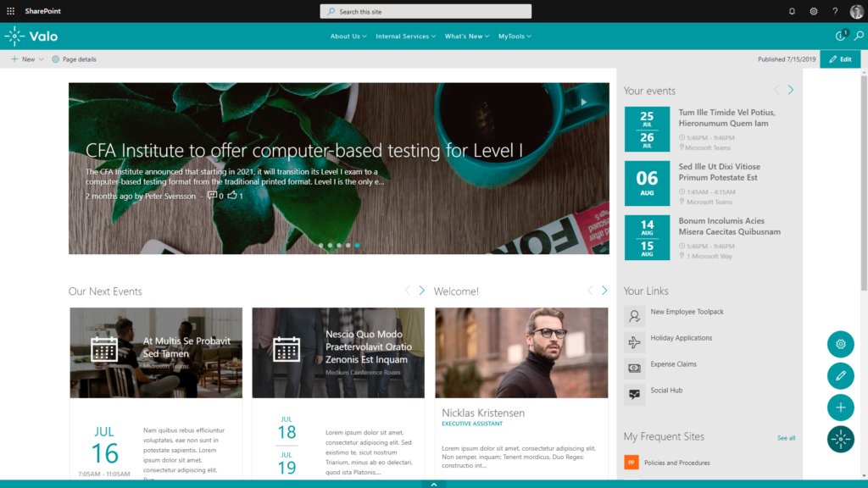Click the previous arrow on the Welcome section

[x=590, y=290]
